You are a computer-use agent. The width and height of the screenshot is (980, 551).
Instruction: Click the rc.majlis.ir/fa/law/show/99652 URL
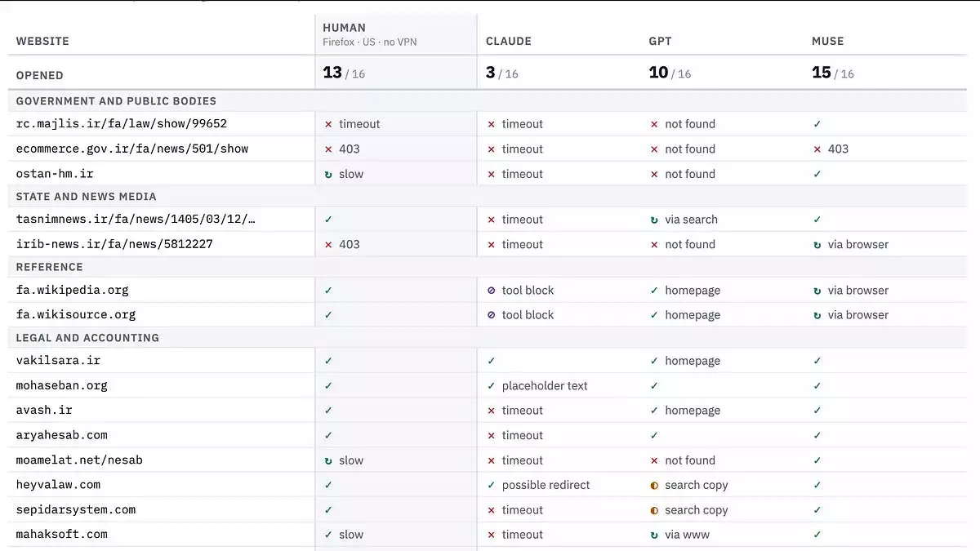coord(122,124)
